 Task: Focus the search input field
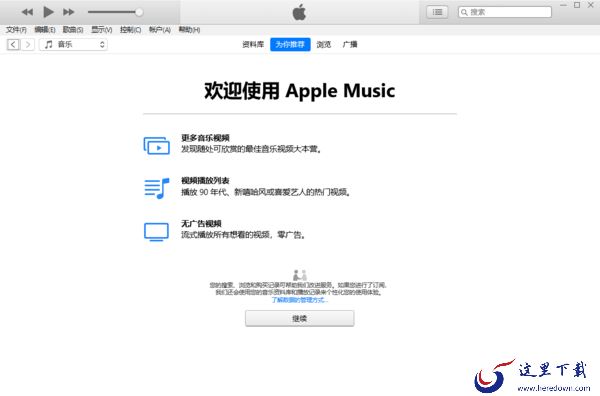(505, 12)
